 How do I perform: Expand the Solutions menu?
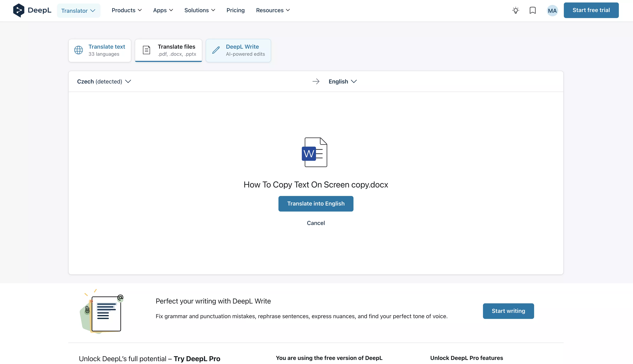[x=200, y=10]
